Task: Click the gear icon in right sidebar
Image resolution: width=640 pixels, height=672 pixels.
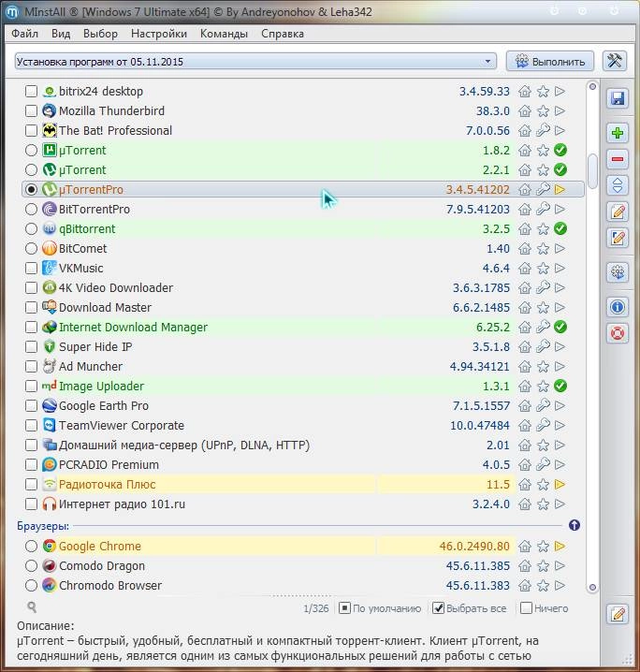Action: [x=618, y=272]
